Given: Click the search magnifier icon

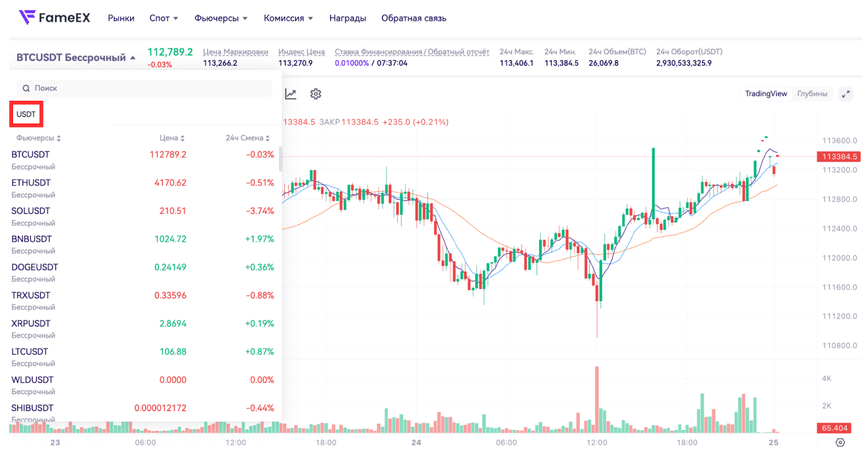Looking at the screenshot, I should pyautogui.click(x=26, y=88).
